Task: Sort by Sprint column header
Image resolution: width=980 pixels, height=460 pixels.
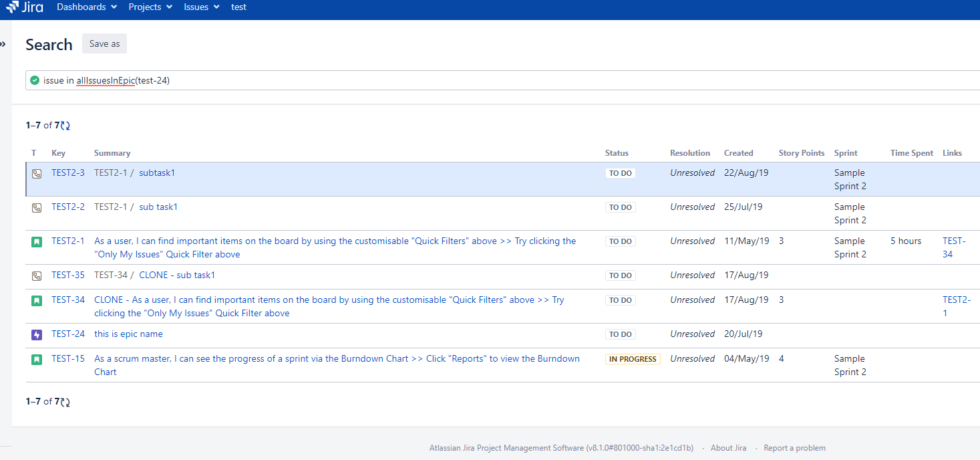Action: (x=846, y=153)
